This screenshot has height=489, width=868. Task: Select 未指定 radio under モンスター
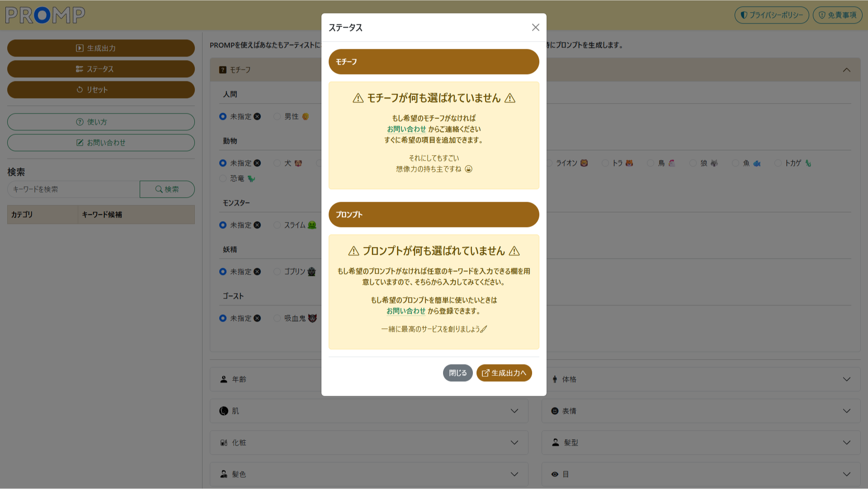(x=223, y=225)
